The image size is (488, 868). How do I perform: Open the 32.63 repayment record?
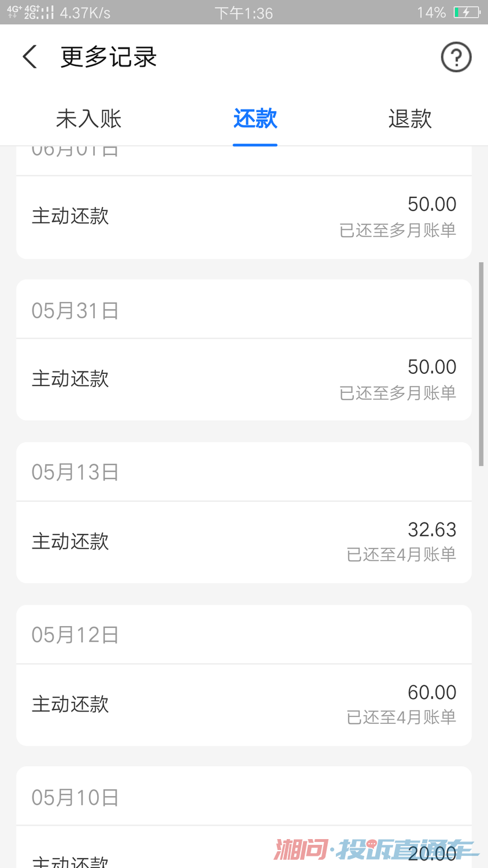pyautogui.click(x=243, y=542)
